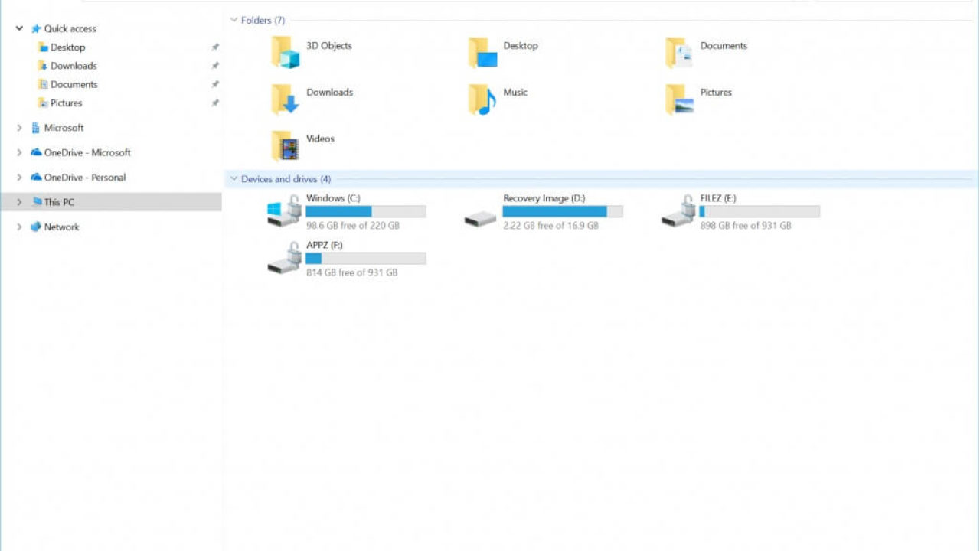This screenshot has width=980, height=551.
Task: Expand the OneDrive - Personal node
Action: (x=19, y=177)
